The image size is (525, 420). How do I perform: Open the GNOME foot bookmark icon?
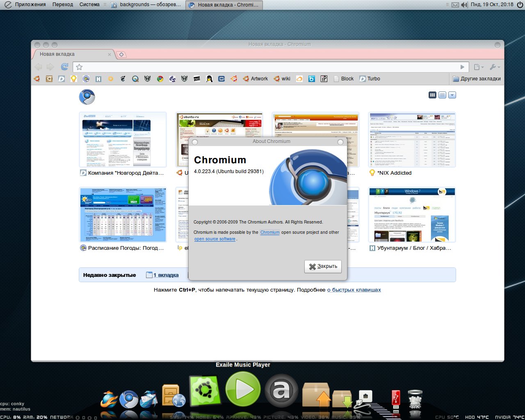[x=123, y=79]
